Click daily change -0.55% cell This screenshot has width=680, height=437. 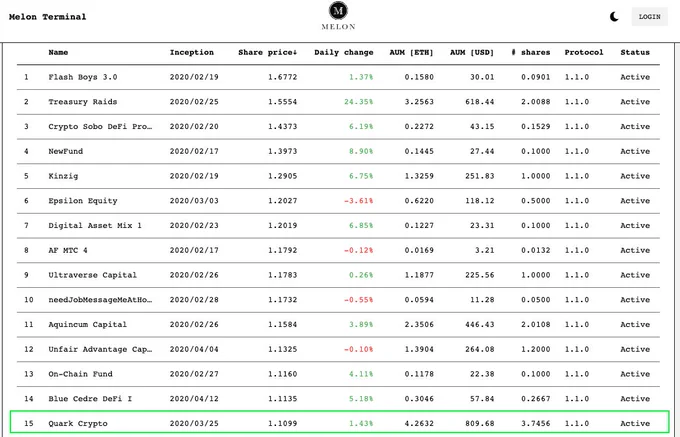[x=359, y=300]
